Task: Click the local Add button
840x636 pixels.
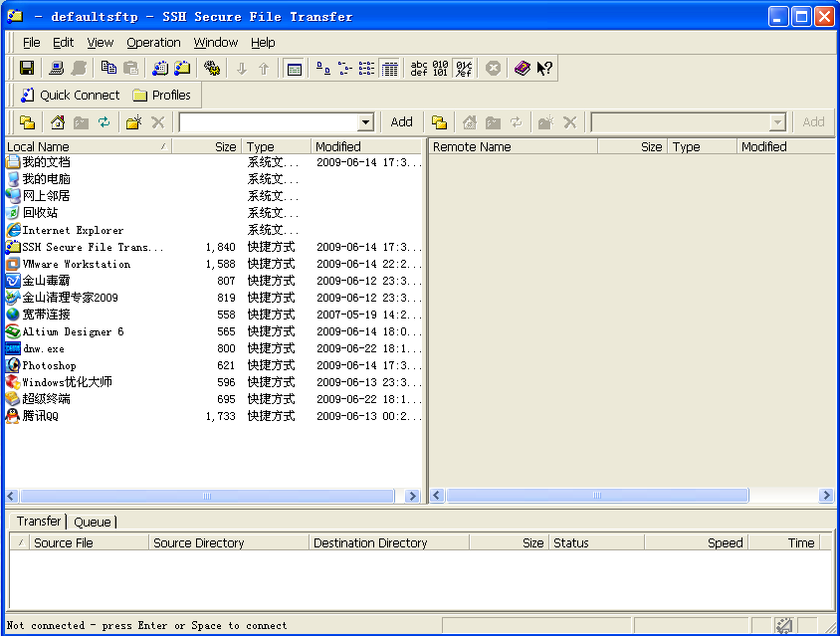Action: coord(401,122)
